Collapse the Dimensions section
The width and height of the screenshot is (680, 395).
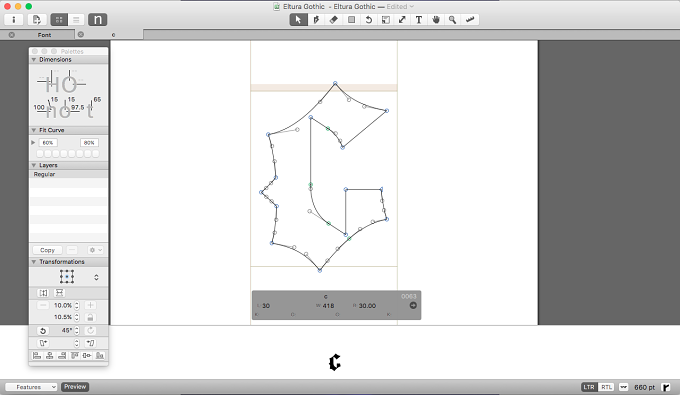[34, 59]
